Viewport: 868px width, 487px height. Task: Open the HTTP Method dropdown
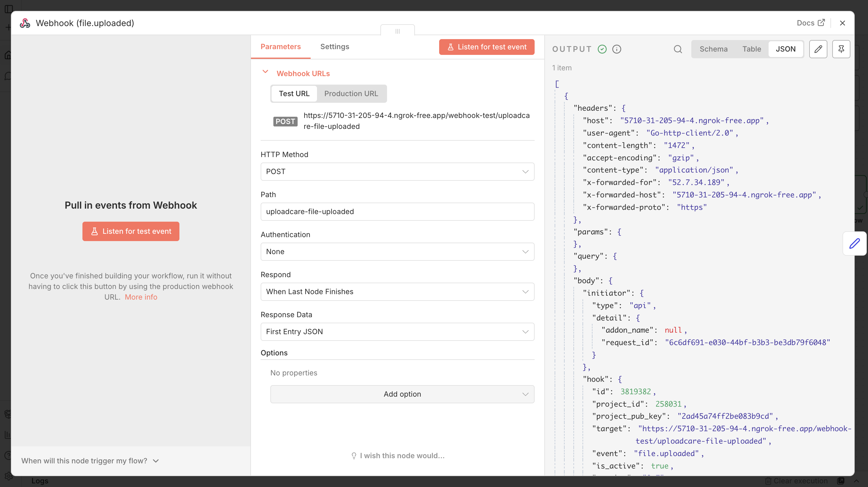coord(397,172)
